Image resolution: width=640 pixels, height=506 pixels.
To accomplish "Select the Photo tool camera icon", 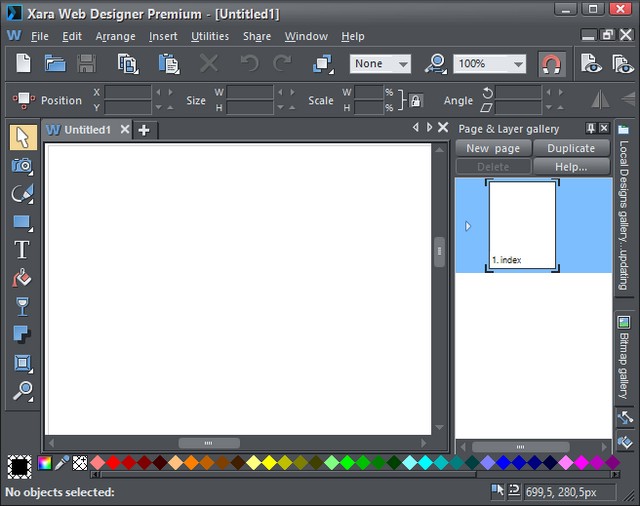I will click(22, 165).
